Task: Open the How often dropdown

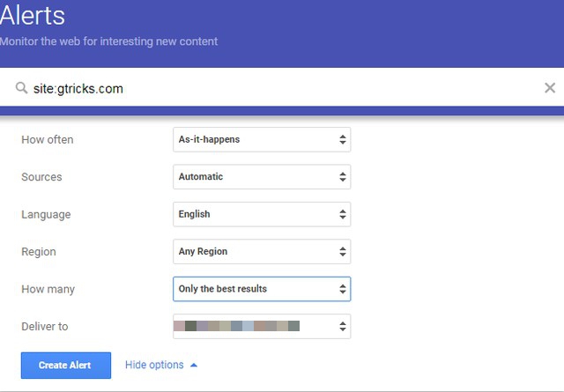Action: pos(262,139)
